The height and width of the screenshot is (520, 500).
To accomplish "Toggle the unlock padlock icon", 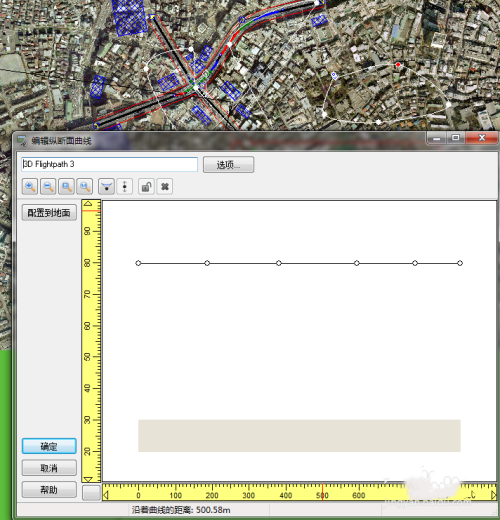I will [146, 186].
